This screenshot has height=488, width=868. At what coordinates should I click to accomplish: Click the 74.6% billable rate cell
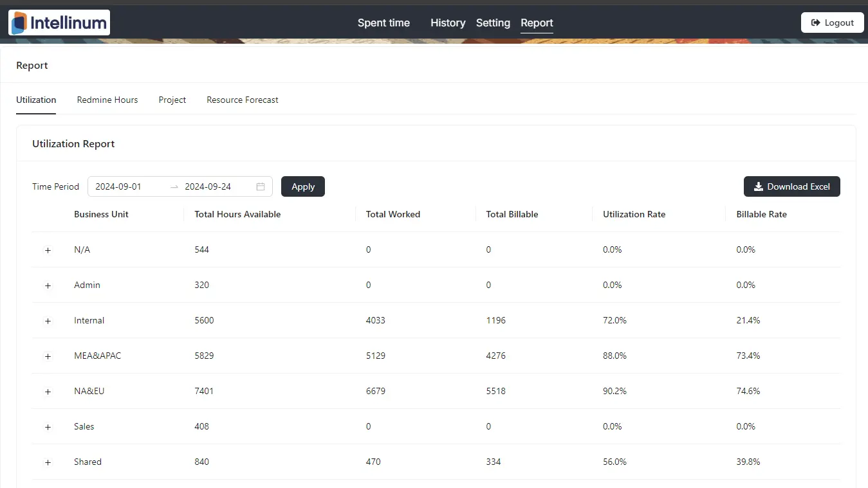[748, 391]
